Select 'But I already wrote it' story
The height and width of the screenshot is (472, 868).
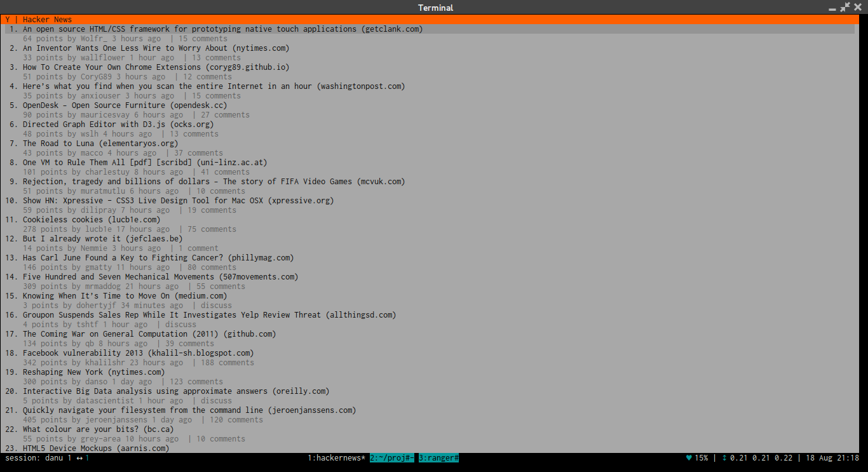pos(102,239)
